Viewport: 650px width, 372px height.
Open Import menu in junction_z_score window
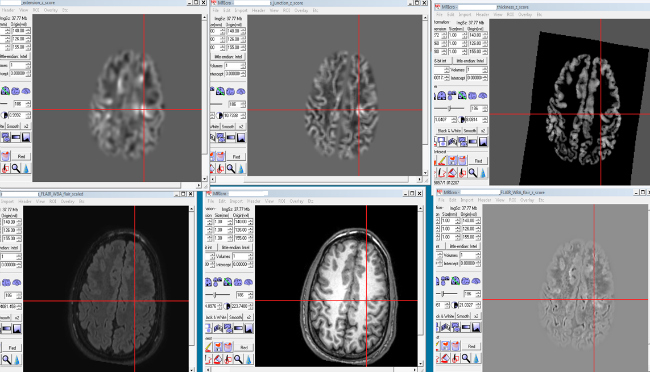click(241, 10)
